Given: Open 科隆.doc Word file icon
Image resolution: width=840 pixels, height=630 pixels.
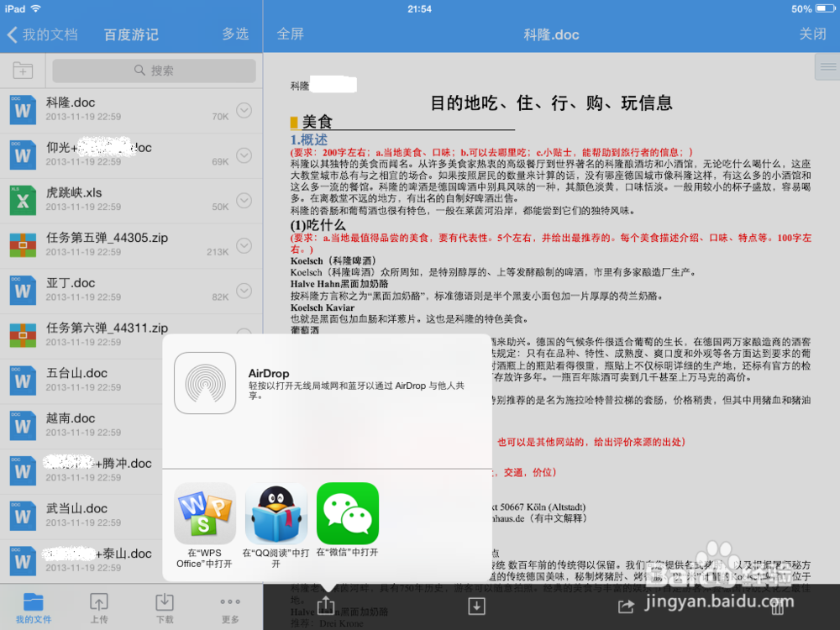Looking at the screenshot, I should tap(23, 110).
